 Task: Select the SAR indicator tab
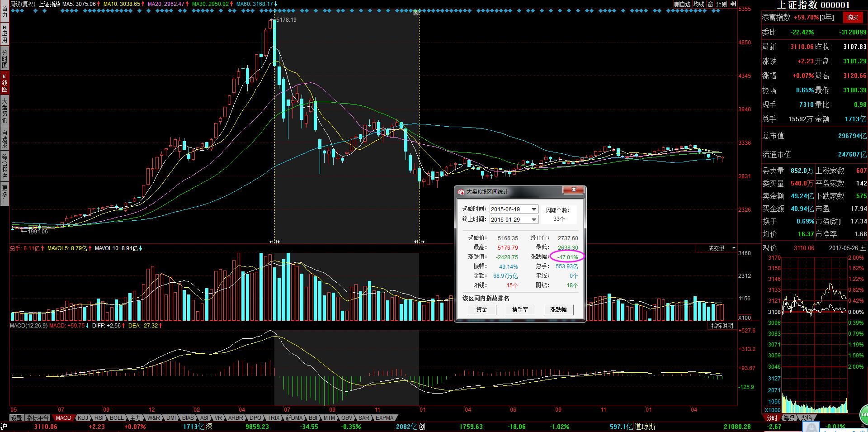coord(364,418)
